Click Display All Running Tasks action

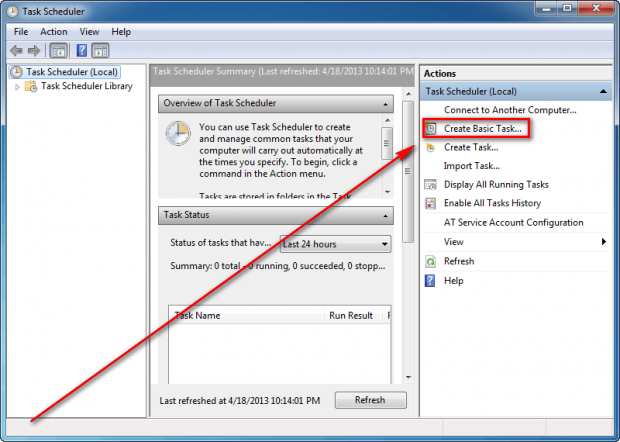(496, 185)
